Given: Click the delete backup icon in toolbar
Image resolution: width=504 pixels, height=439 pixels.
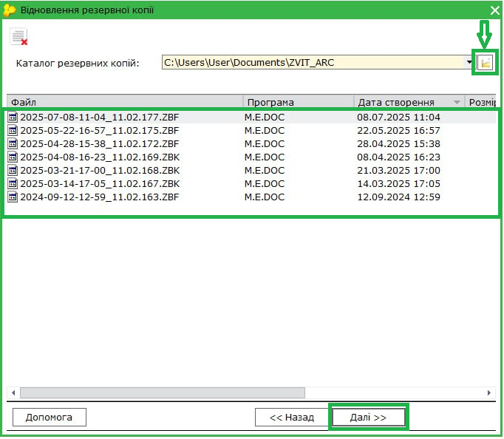Looking at the screenshot, I should pyautogui.click(x=19, y=37).
